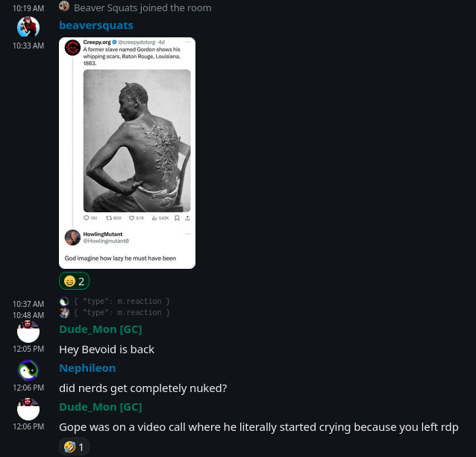Click Dude_Mon [GC] name above 'Hey Bevoid is back'

(x=100, y=329)
